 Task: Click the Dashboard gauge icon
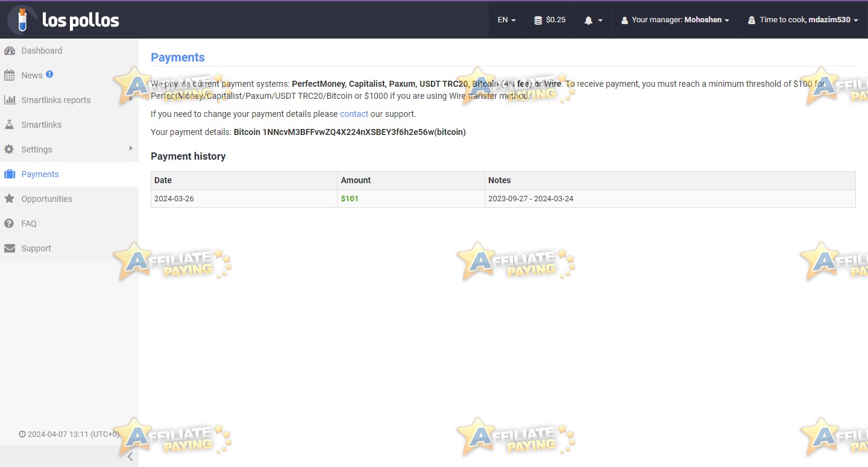pyautogui.click(x=9, y=51)
